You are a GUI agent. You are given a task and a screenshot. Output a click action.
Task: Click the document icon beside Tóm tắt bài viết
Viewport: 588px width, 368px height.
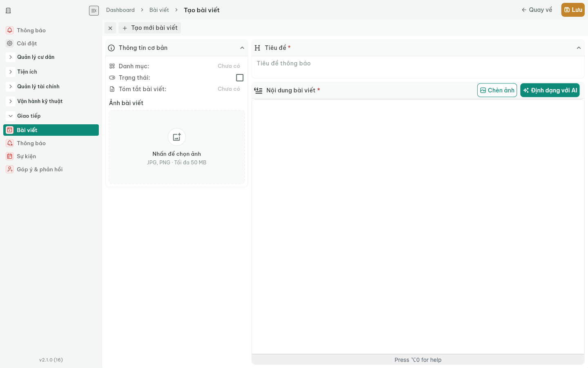[x=112, y=89]
